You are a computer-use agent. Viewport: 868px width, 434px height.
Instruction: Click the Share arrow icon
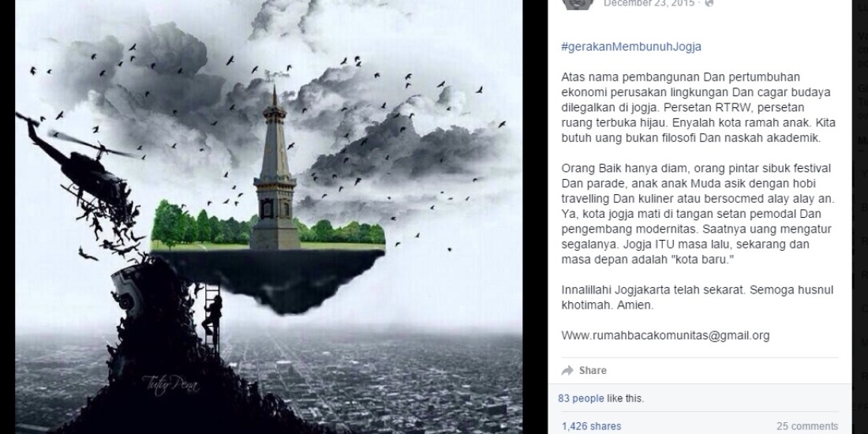click(x=567, y=370)
